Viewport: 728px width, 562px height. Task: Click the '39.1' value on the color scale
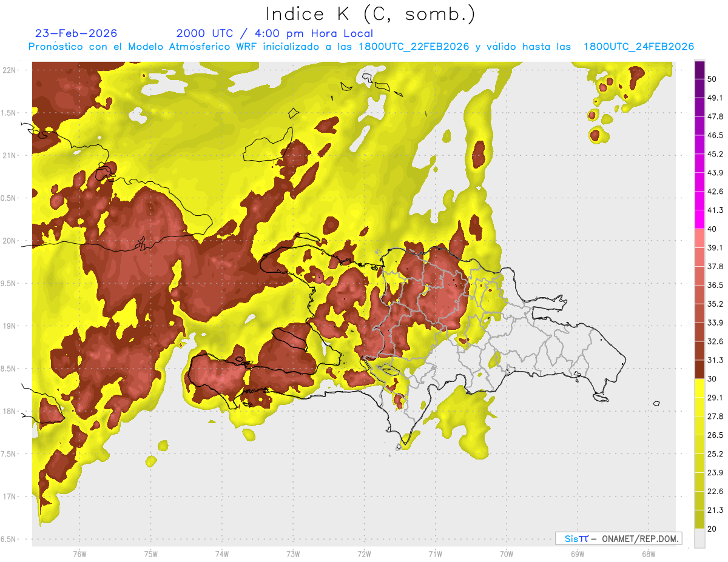point(715,247)
